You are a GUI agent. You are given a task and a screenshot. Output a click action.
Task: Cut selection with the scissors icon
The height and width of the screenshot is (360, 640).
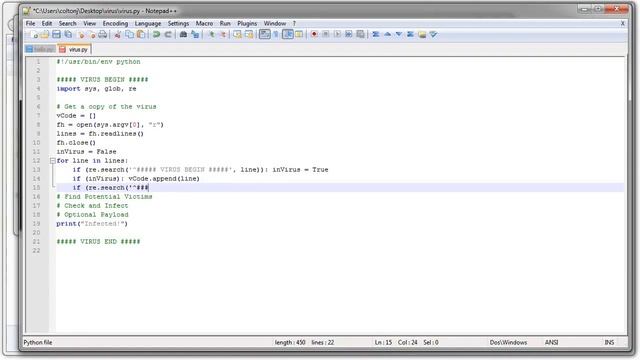(x=117, y=35)
